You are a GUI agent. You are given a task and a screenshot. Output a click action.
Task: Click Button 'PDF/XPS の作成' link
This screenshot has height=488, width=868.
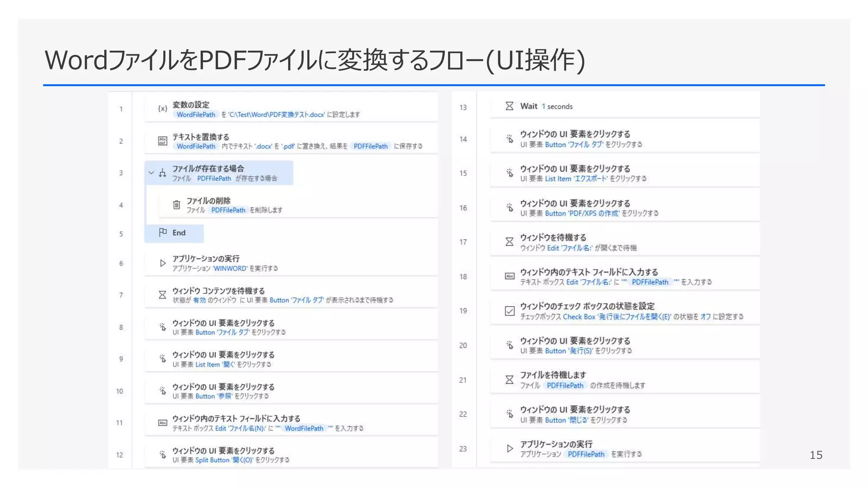click(582, 213)
